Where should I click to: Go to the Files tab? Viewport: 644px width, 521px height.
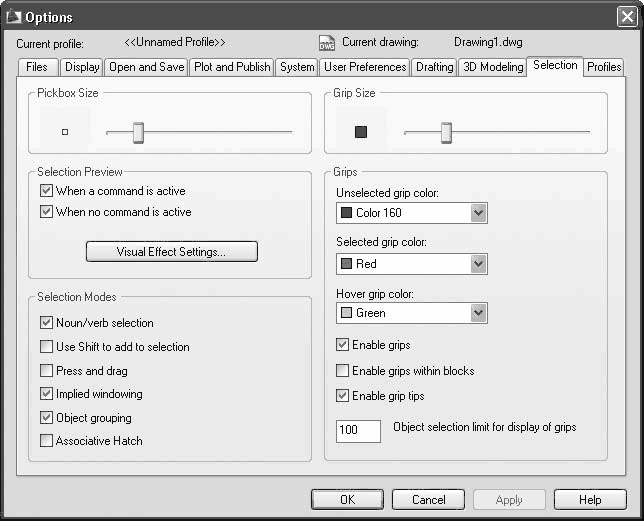(37, 67)
